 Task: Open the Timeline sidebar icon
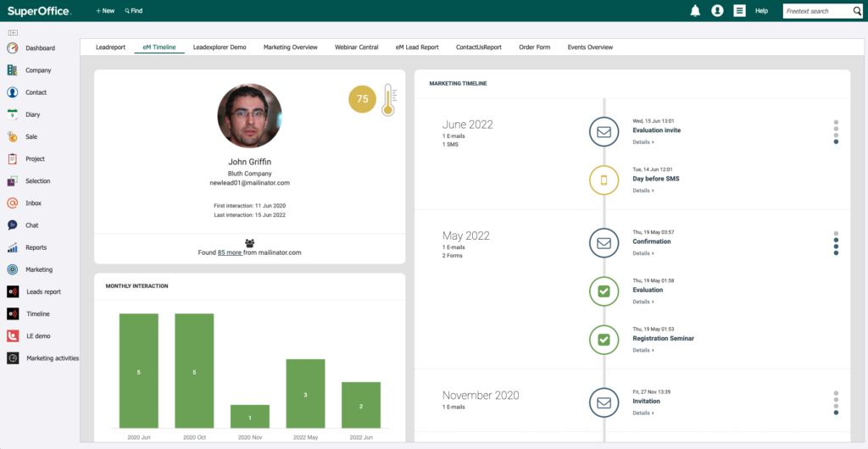(x=13, y=313)
